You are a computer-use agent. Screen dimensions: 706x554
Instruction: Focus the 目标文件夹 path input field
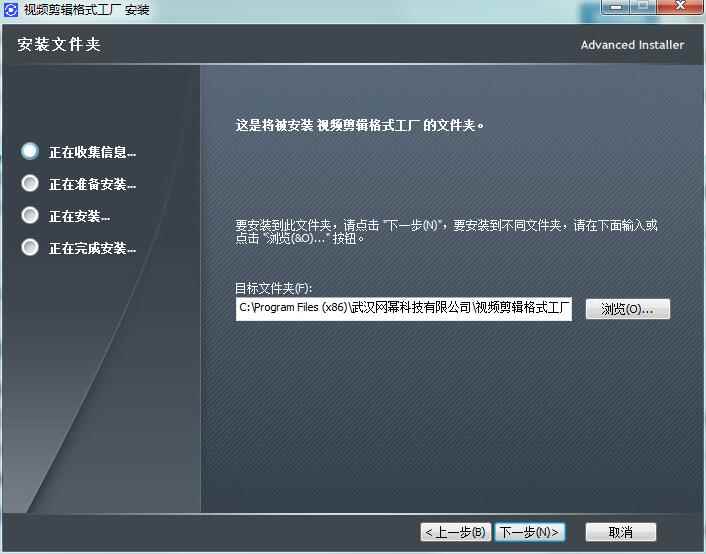pyautogui.click(x=403, y=309)
